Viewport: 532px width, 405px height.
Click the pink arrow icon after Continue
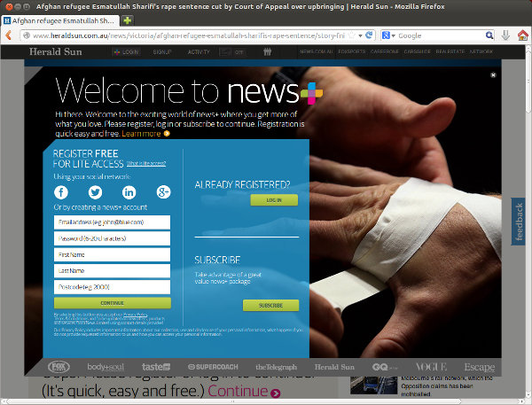pos(276,393)
